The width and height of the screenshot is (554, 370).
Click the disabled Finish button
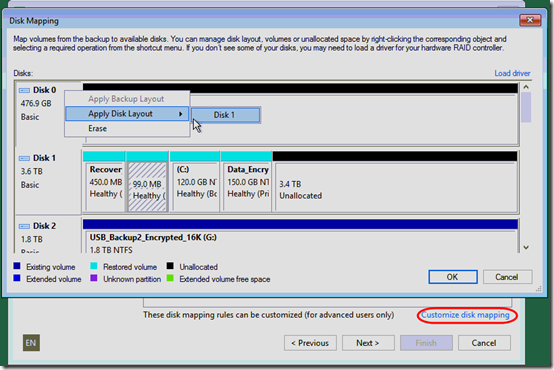(426, 343)
